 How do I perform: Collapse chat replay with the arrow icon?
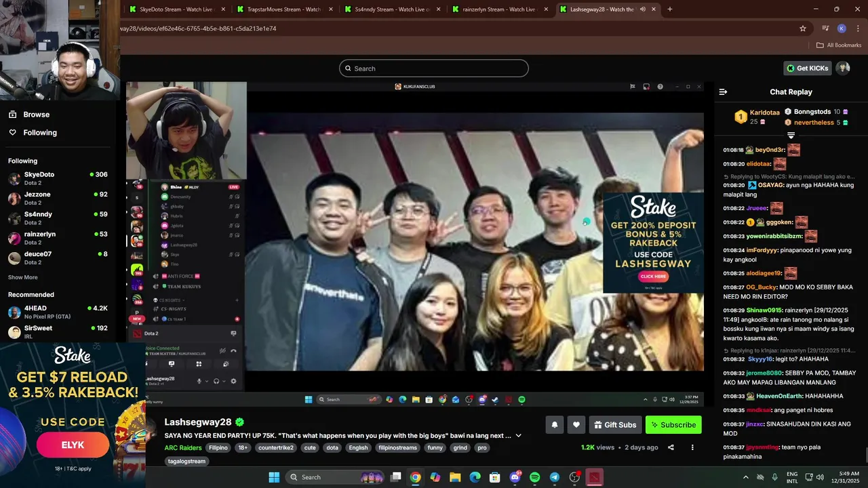[723, 91]
